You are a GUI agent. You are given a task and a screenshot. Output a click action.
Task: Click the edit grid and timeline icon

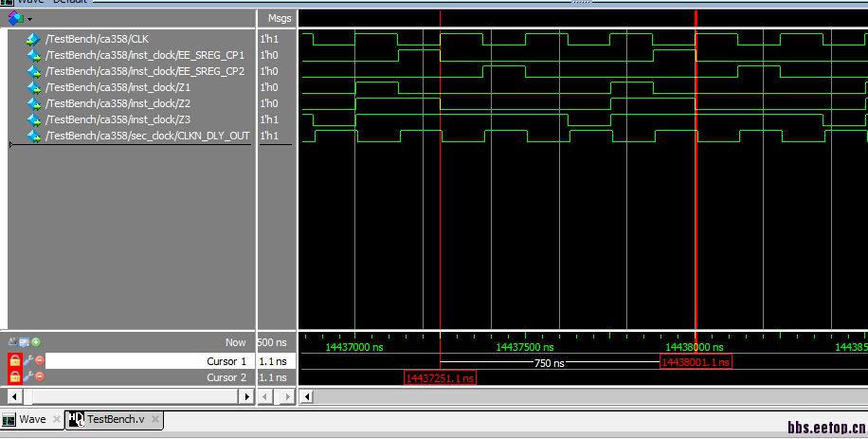pos(25,342)
